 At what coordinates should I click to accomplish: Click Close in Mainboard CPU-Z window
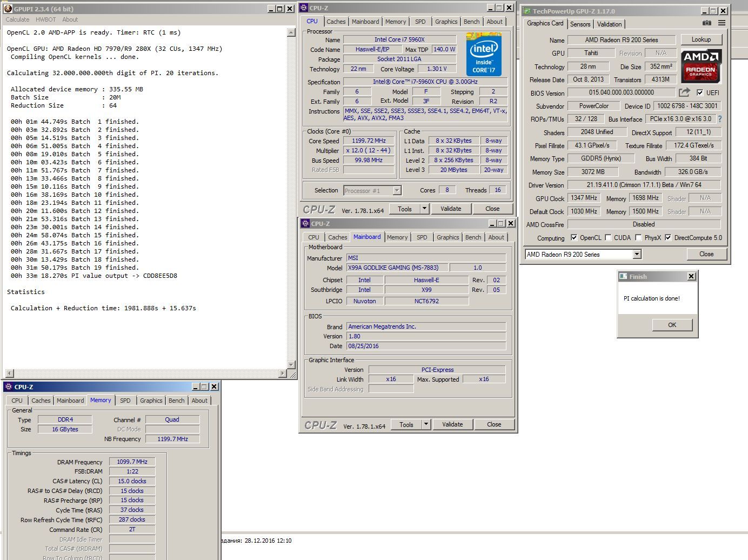coord(494,424)
